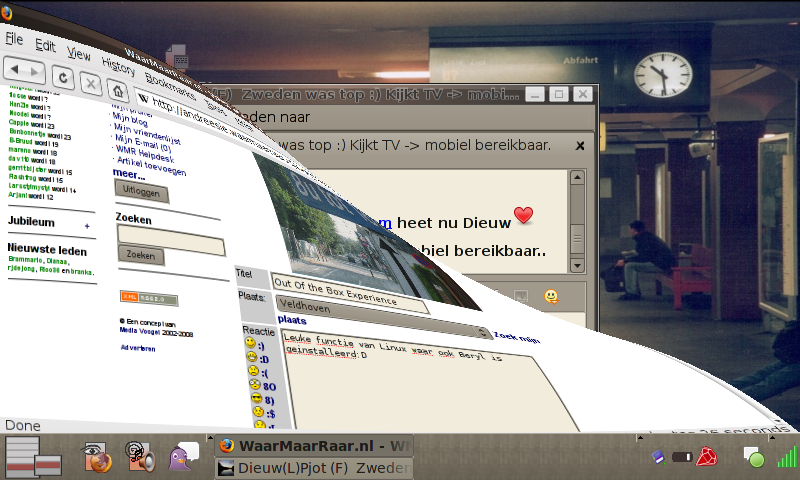The width and height of the screenshot is (800, 480).
Task: Click the Uitloggen button
Action: [x=140, y=190]
